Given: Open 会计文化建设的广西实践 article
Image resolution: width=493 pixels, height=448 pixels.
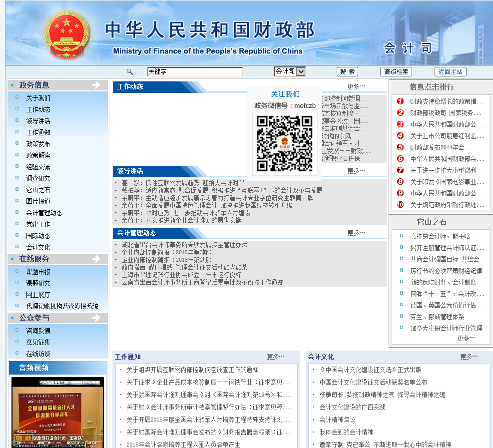Looking at the screenshot, I should [x=352, y=407].
